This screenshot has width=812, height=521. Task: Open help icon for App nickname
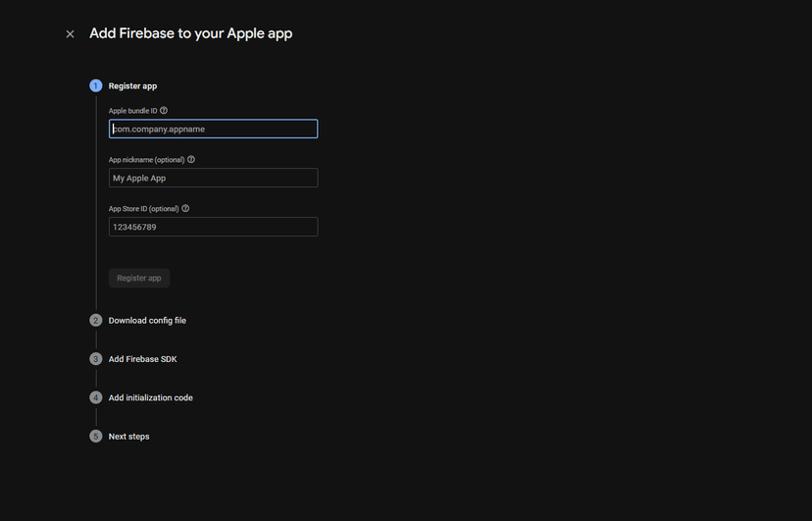point(191,160)
